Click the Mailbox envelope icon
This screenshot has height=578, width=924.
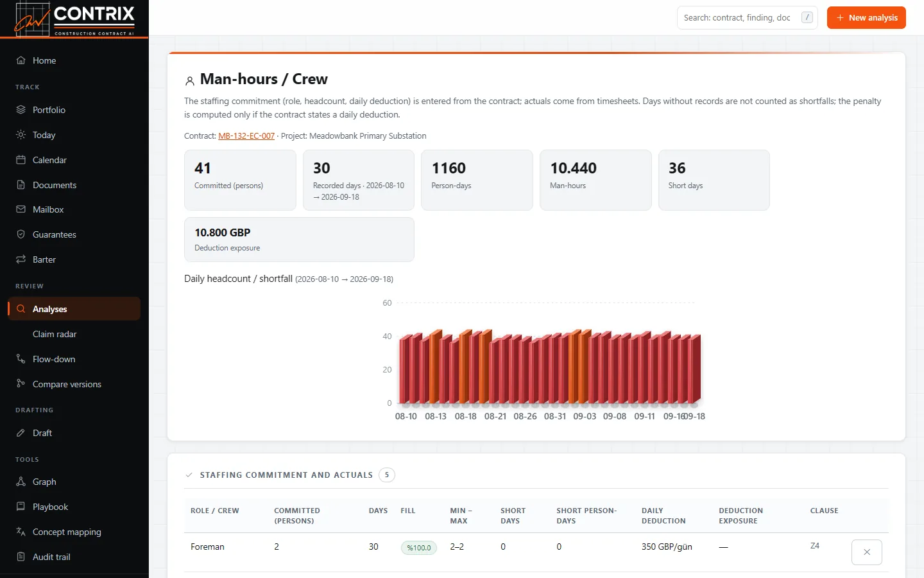[21, 209]
